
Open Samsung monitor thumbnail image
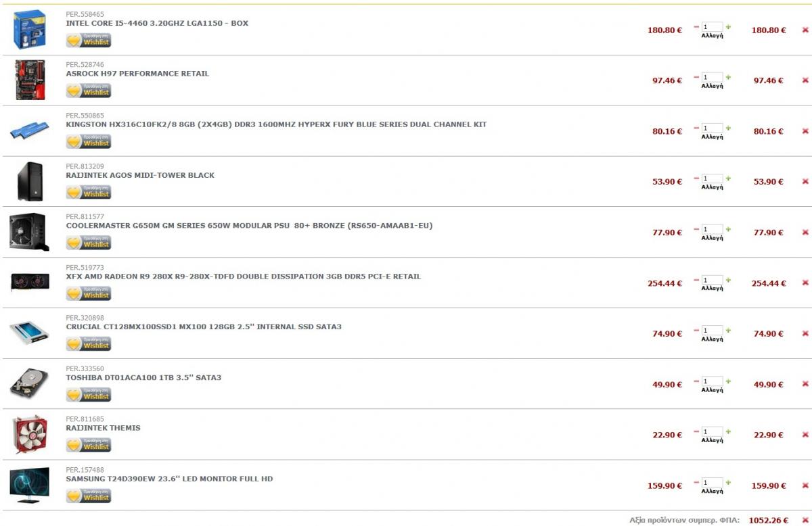[29, 484]
